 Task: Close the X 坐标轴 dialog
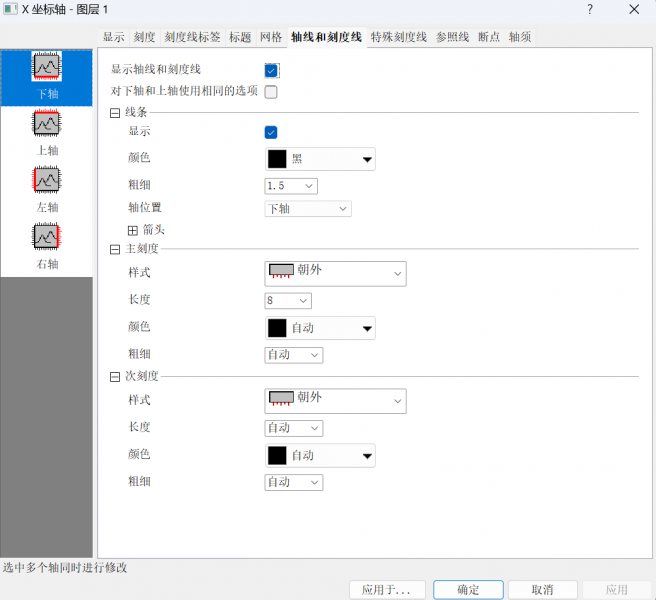tap(634, 9)
